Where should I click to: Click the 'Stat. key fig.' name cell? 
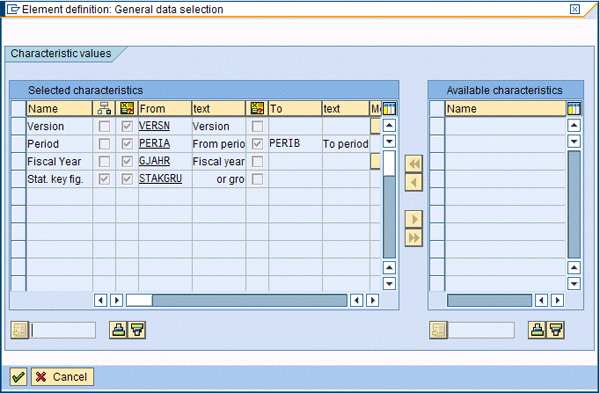[59, 179]
